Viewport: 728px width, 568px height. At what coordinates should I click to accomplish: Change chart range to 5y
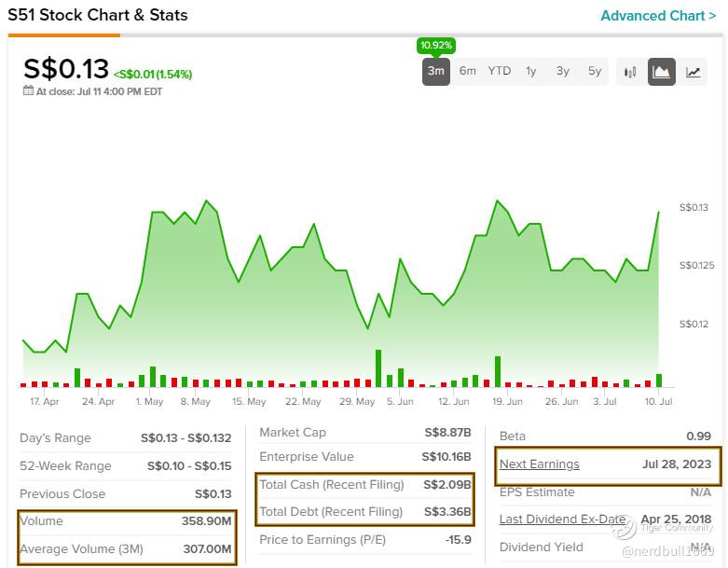595,72
